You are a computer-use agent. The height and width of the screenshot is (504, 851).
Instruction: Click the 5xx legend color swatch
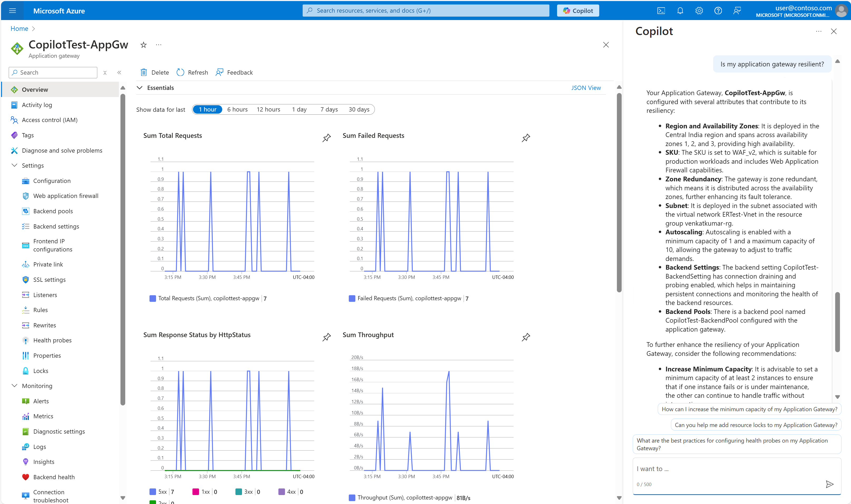point(153,492)
